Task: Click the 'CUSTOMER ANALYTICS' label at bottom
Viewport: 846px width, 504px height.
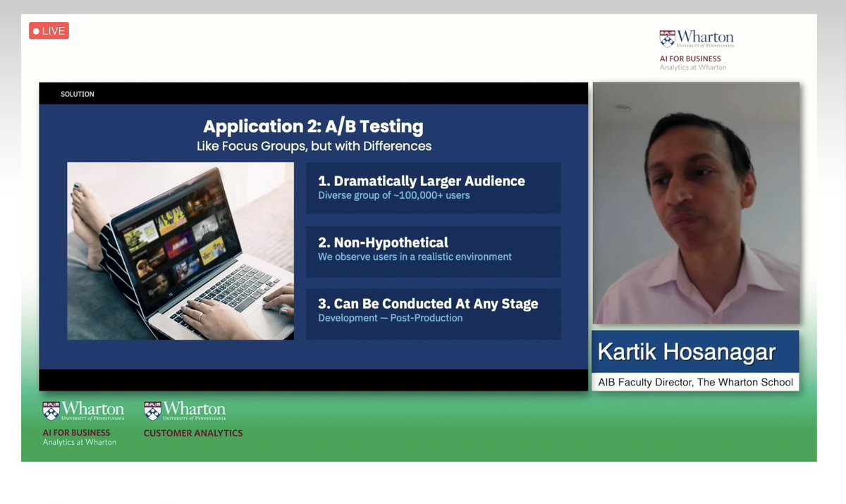Action: (x=192, y=433)
